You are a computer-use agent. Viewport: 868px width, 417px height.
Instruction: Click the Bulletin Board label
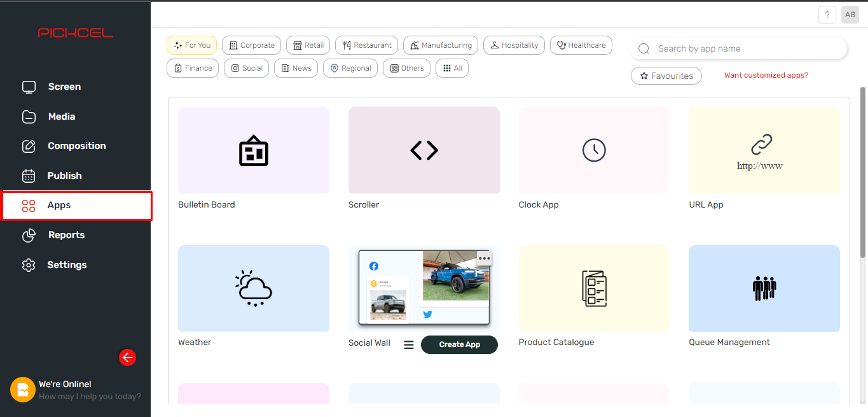(207, 205)
